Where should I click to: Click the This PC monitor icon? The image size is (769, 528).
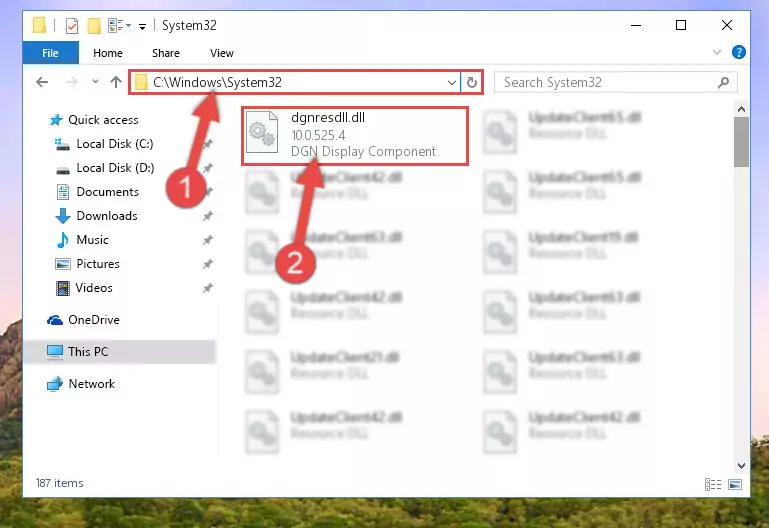pos(55,352)
